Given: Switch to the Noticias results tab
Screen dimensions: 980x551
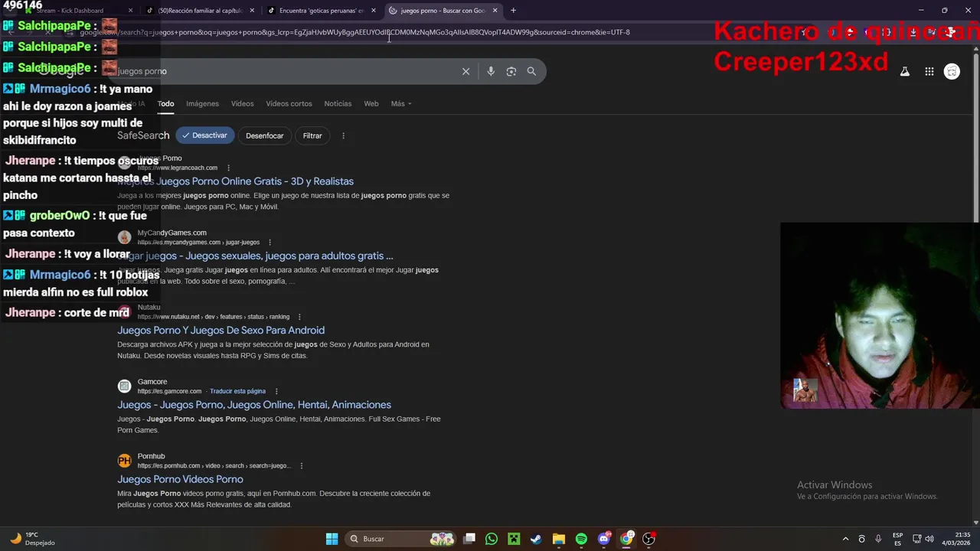Looking at the screenshot, I should (x=338, y=103).
